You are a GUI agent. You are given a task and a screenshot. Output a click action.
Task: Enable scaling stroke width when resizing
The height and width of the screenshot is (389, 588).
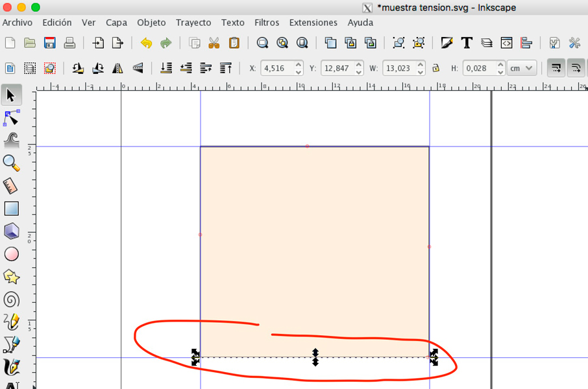click(x=556, y=67)
